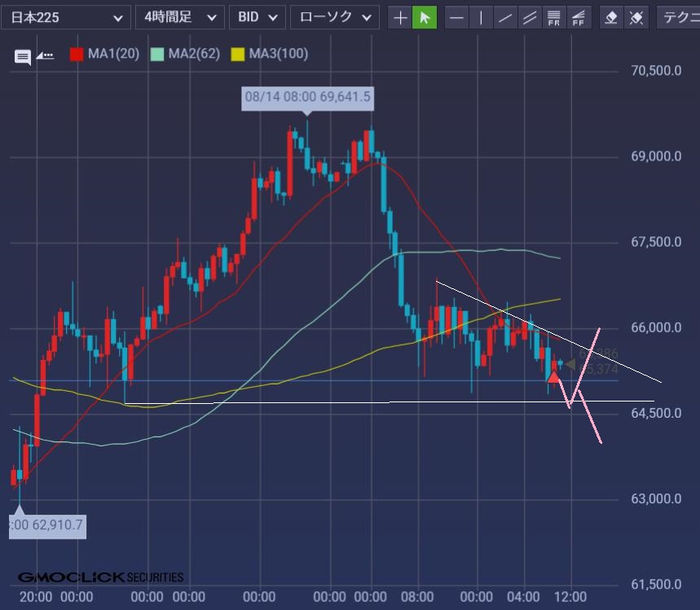Click the erase-all drawings icon

point(636,18)
